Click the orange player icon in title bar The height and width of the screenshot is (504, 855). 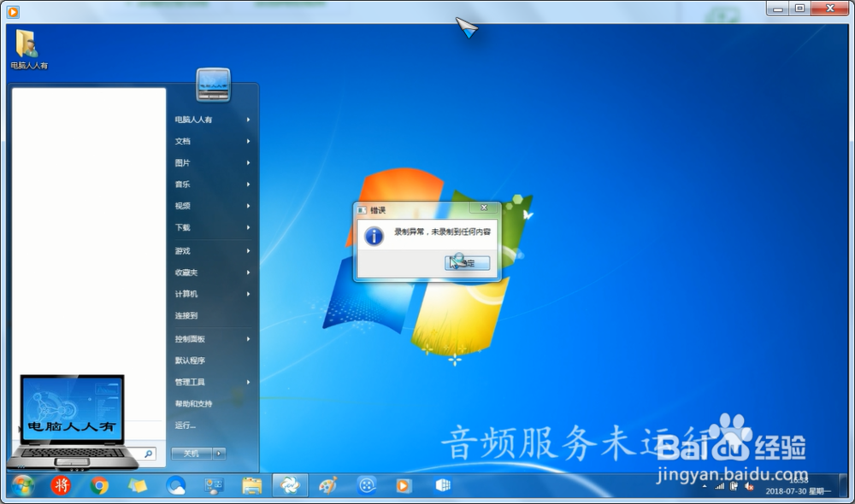coord(13,11)
